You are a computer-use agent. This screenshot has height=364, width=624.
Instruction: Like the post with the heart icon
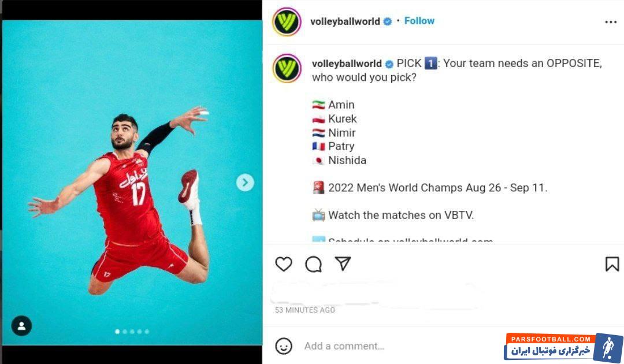(284, 264)
